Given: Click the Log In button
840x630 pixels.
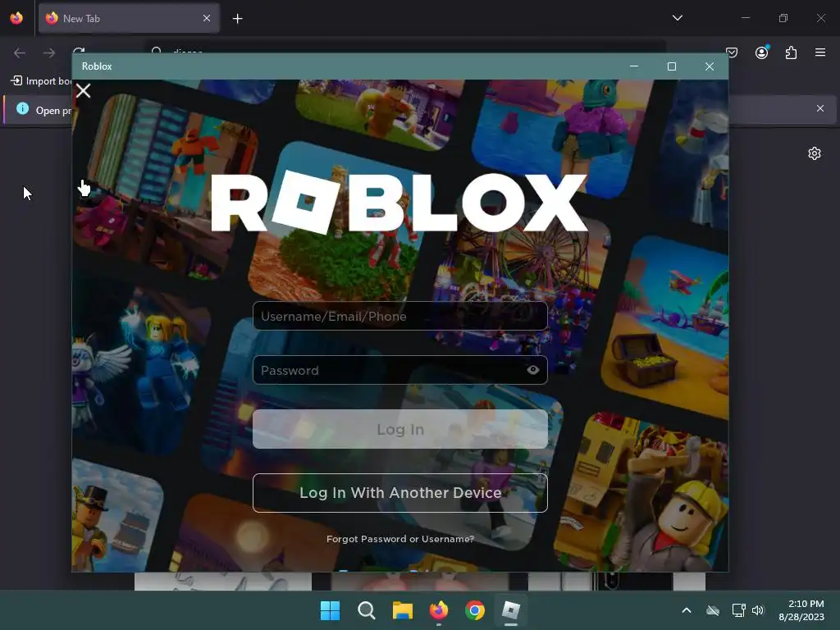Looking at the screenshot, I should (399, 429).
